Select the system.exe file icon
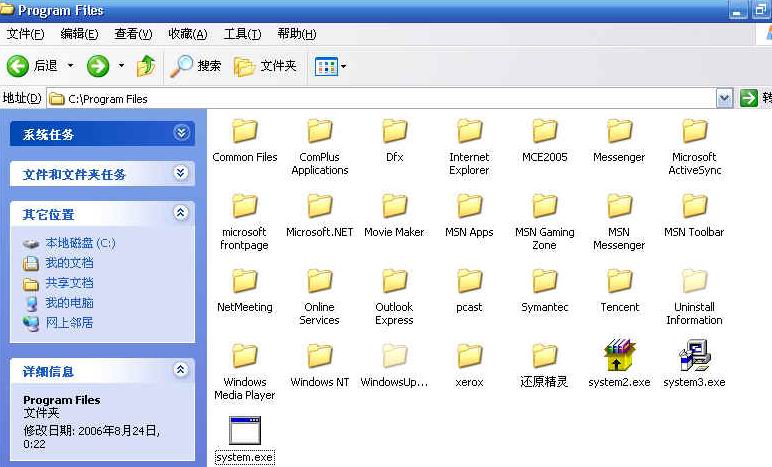The image size is (772, 467). tap(245, 431)
